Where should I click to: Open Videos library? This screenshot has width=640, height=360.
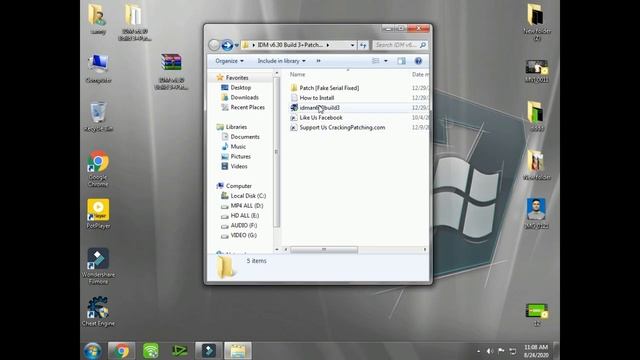pyautogui.click(x=239, y=166)
